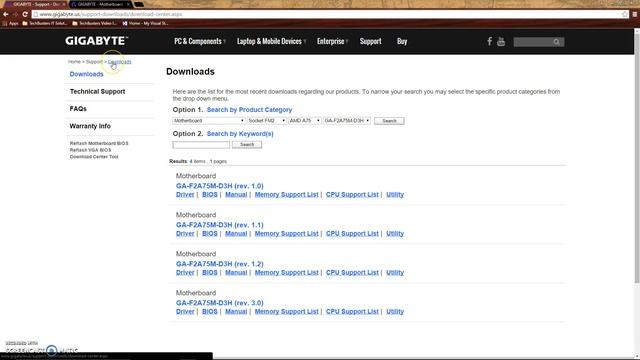This screenshot has width=640, height=360.
Task: Open Utility link for rev. 1.0
Action: coord(395,194)
